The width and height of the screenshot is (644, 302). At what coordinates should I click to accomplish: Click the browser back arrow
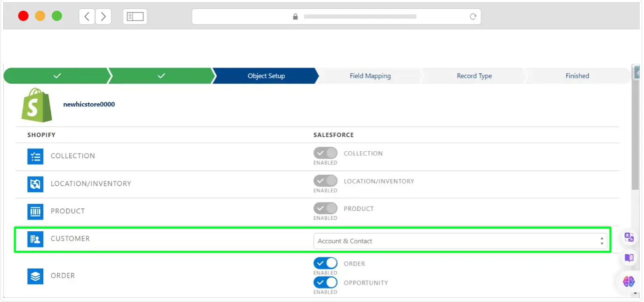[87, 16]
